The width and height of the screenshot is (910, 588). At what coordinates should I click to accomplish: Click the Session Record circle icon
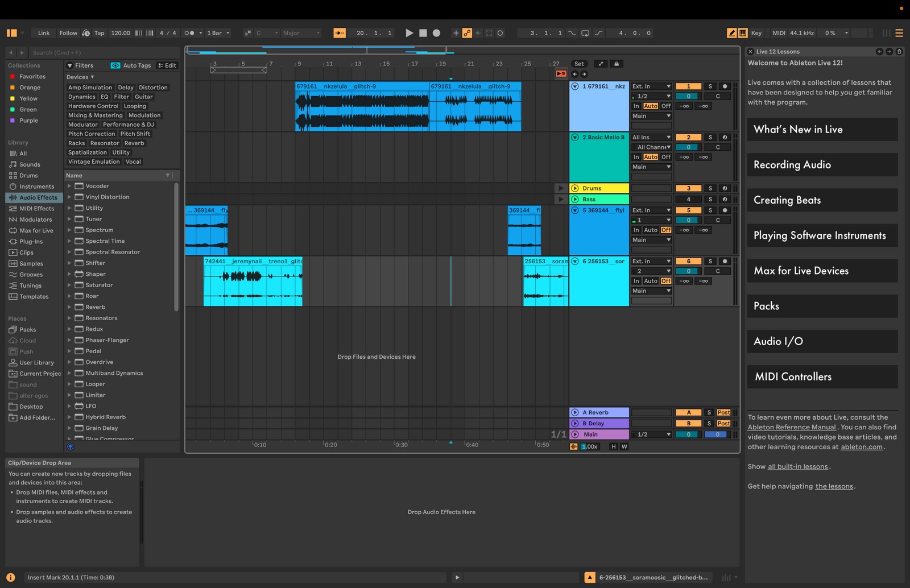coord(500,33)
